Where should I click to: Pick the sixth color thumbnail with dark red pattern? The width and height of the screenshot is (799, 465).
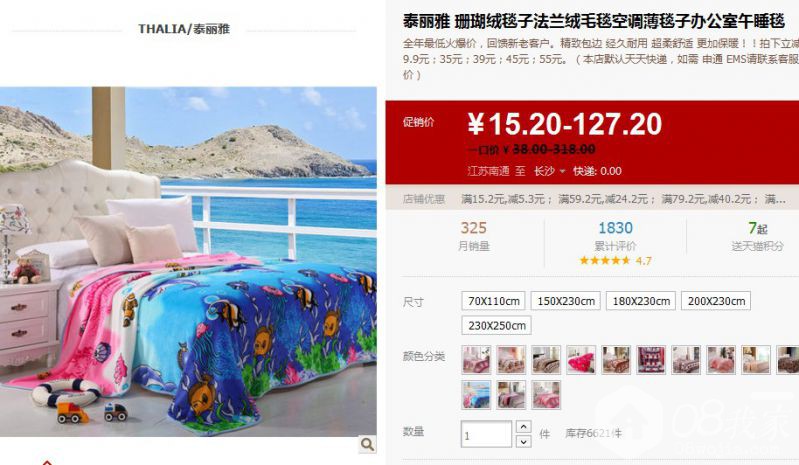651,360
